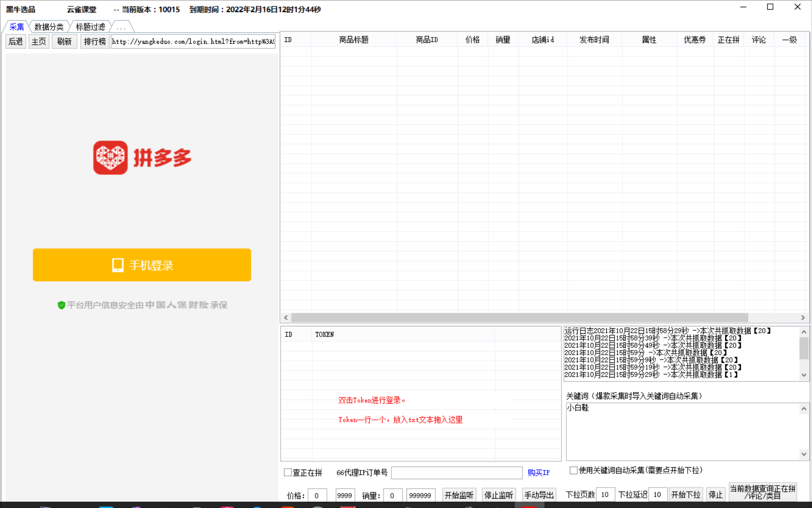Click the green security shield icon
The image size is (812, 508).
tap(61, 305)
